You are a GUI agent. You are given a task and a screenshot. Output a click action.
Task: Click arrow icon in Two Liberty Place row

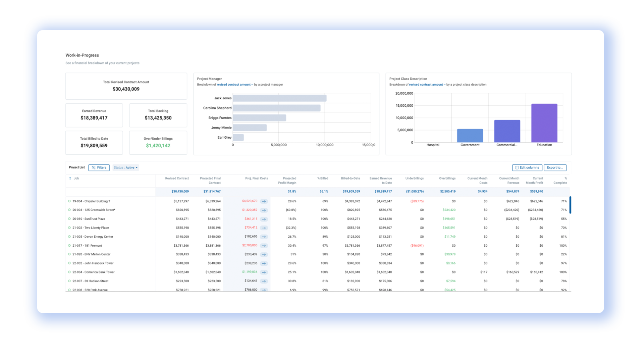pyautogui.click(x=264, y=228)
